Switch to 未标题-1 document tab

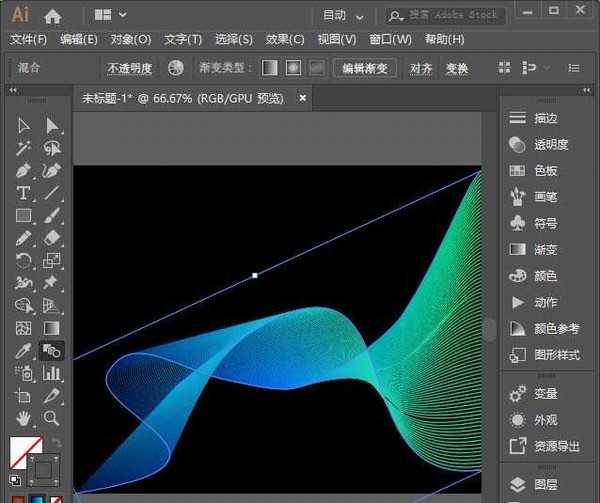click(x=182, y=98)
